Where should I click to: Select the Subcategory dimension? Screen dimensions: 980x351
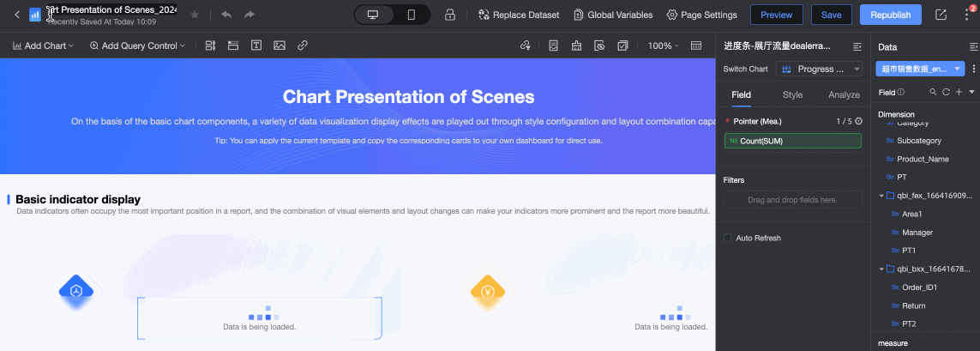click(x=919, y=141)
